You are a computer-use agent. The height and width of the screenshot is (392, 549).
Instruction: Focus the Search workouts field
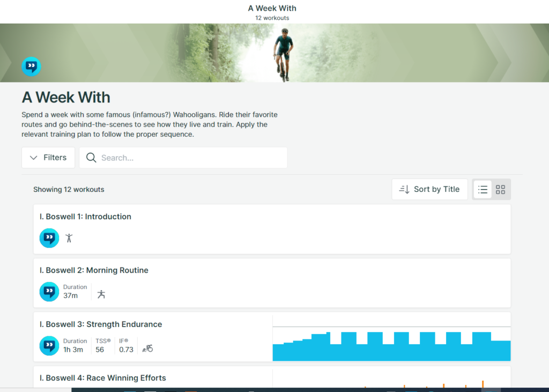[x=183, y=158]
